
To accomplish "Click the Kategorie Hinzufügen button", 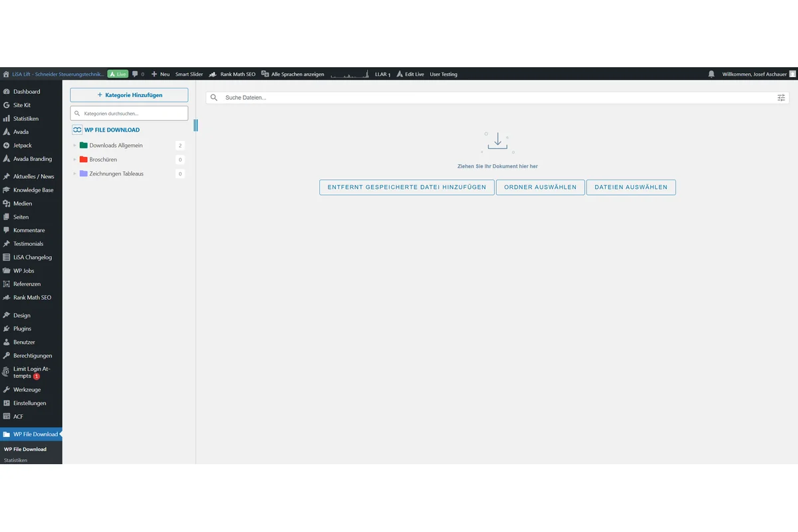I will click(x=129, y=95).
